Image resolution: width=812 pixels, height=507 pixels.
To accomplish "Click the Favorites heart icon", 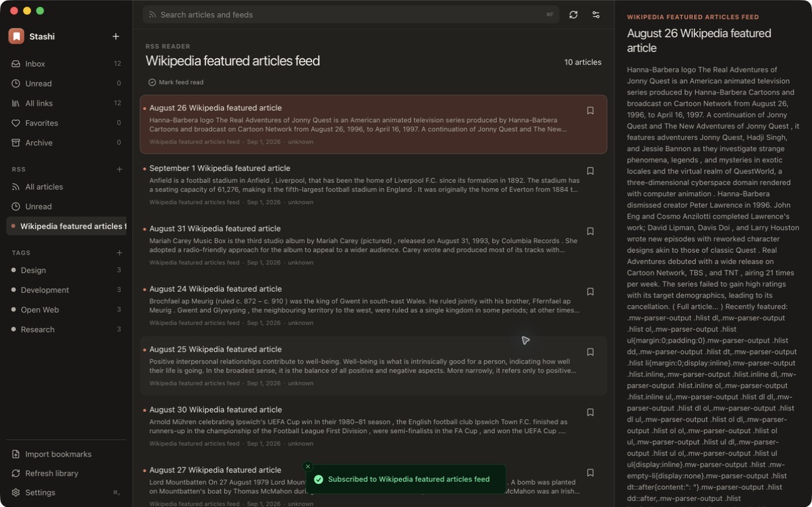I will tap(16, 123).
